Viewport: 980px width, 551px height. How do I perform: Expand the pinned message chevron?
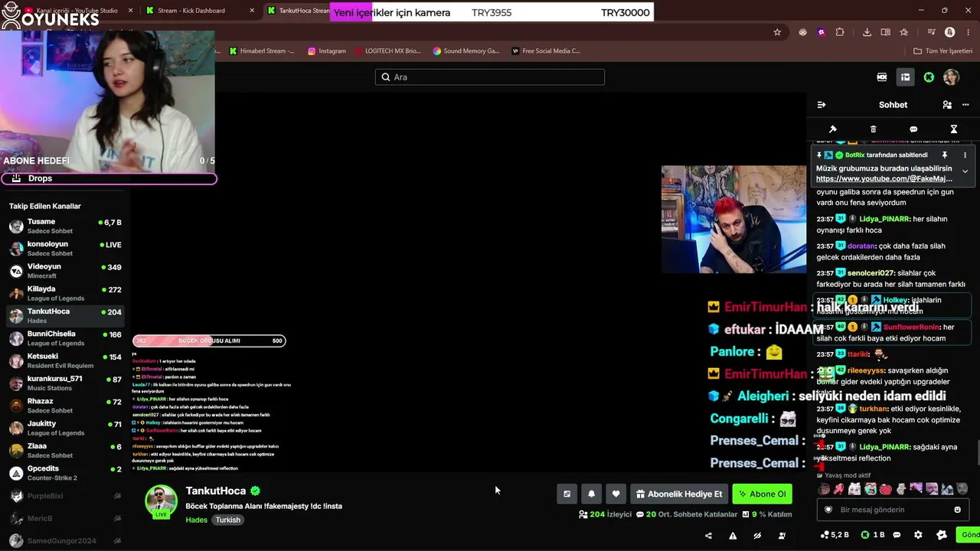(x=965, y=171)
